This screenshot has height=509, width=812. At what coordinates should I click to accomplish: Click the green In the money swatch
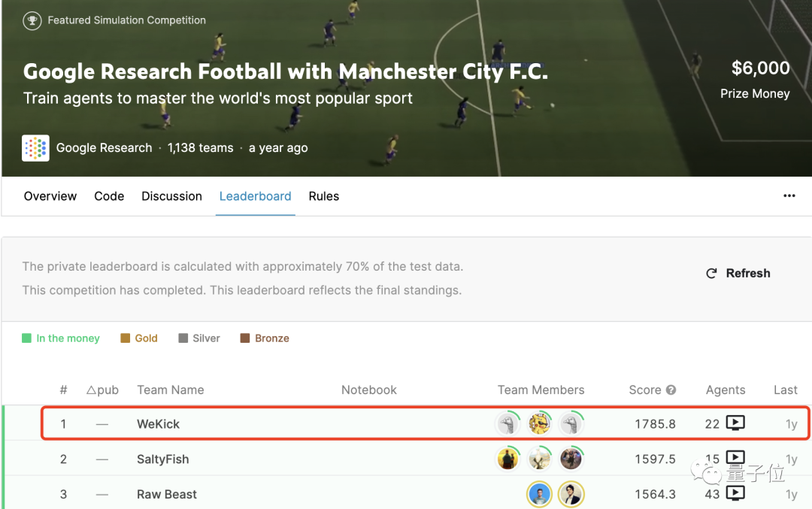(x=26, y=338)
